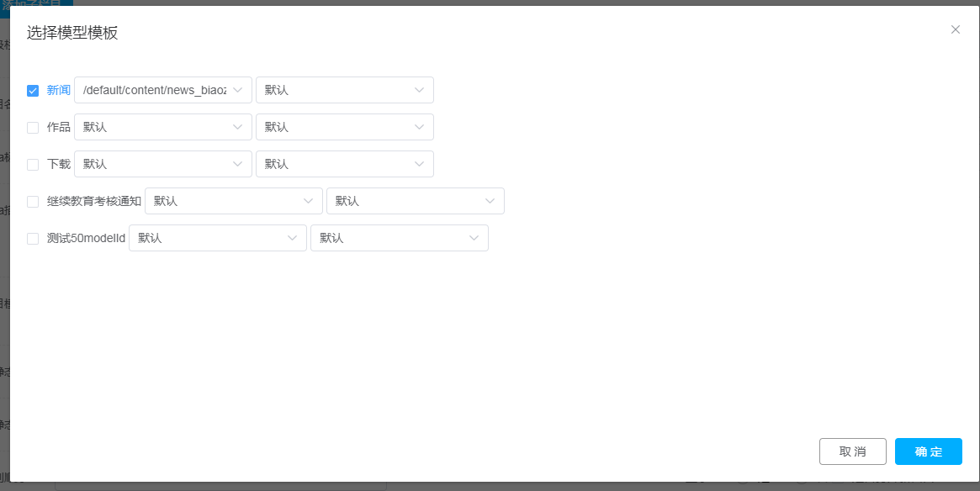Click the 新闻 label text
This screenshot has height=491, width=980.
coord(59,90)
